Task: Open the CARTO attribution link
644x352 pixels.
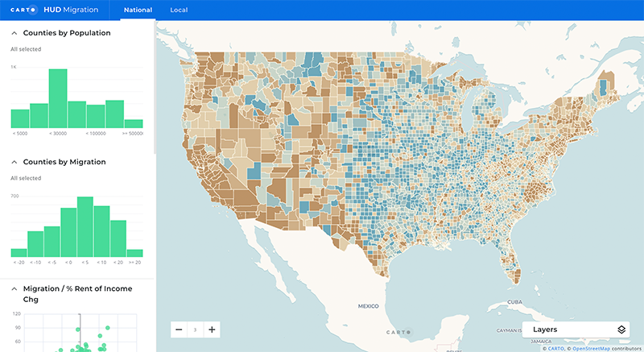Action: point(556,348)
